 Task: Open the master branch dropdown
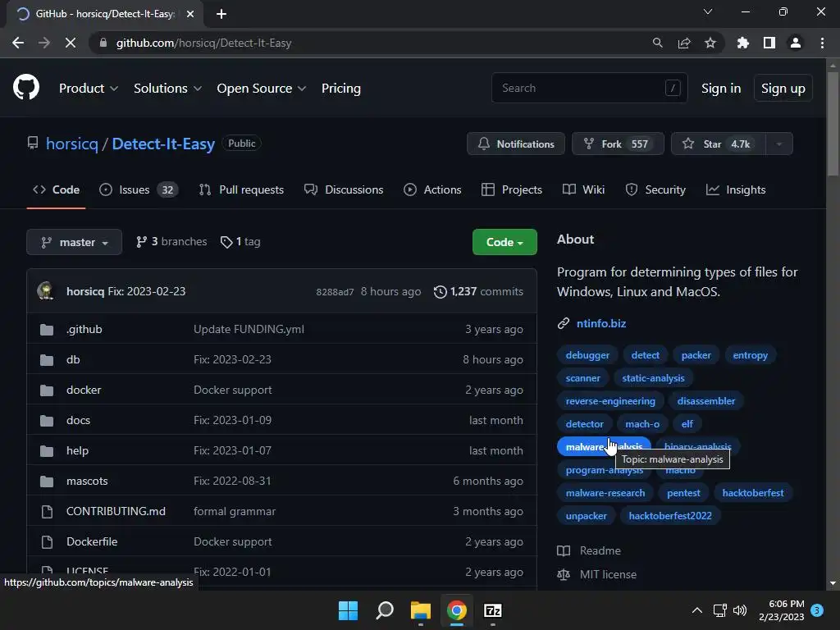point(74,242)
